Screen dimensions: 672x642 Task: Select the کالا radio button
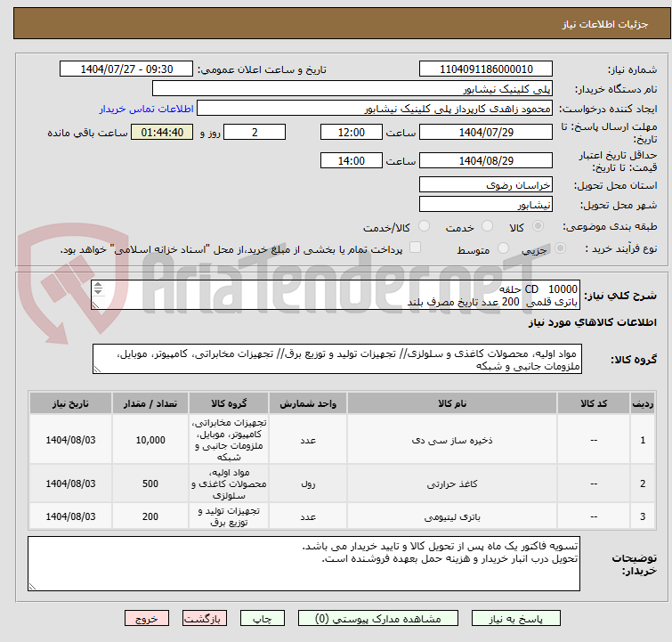pos(538,226)
